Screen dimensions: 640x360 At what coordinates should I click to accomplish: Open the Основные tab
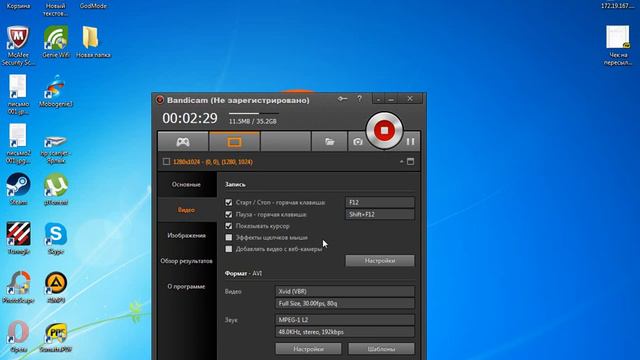point(187,184)
